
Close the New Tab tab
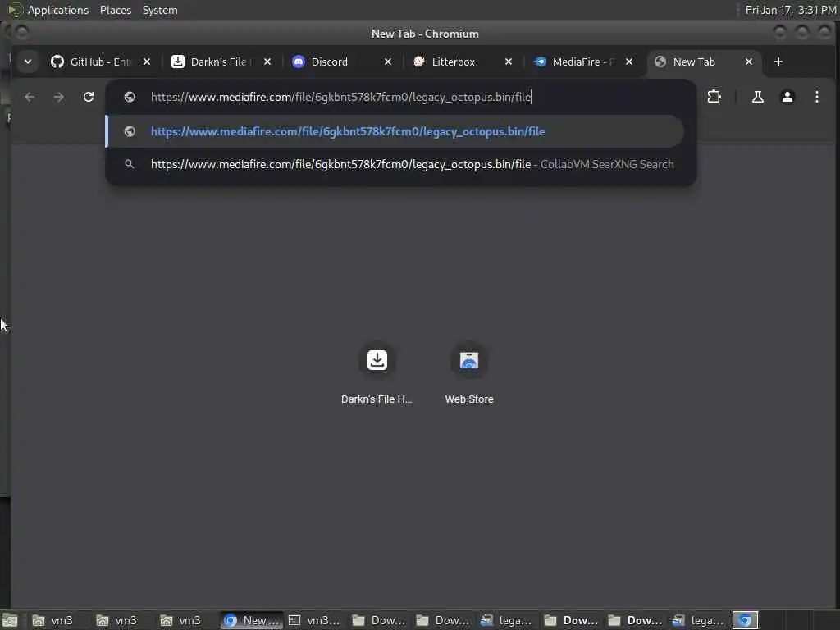[x=749, y=62]
